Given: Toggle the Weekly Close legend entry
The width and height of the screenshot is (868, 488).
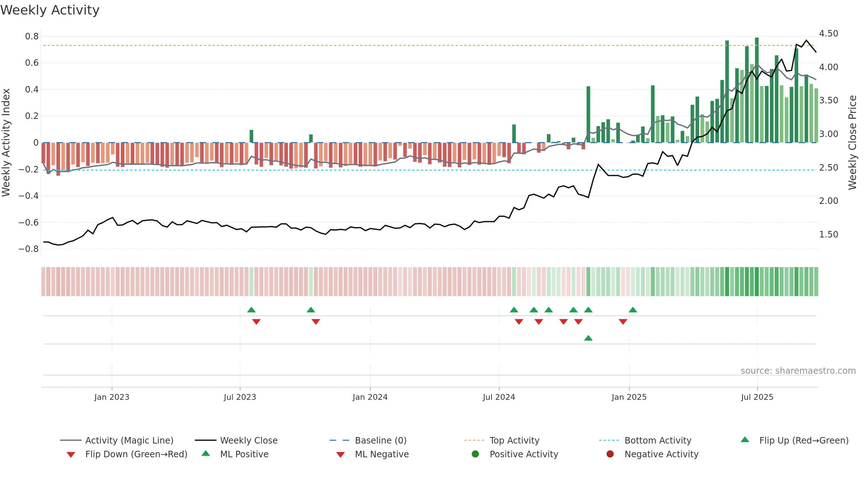Looking at the screenshot, I should pos(236,440).
